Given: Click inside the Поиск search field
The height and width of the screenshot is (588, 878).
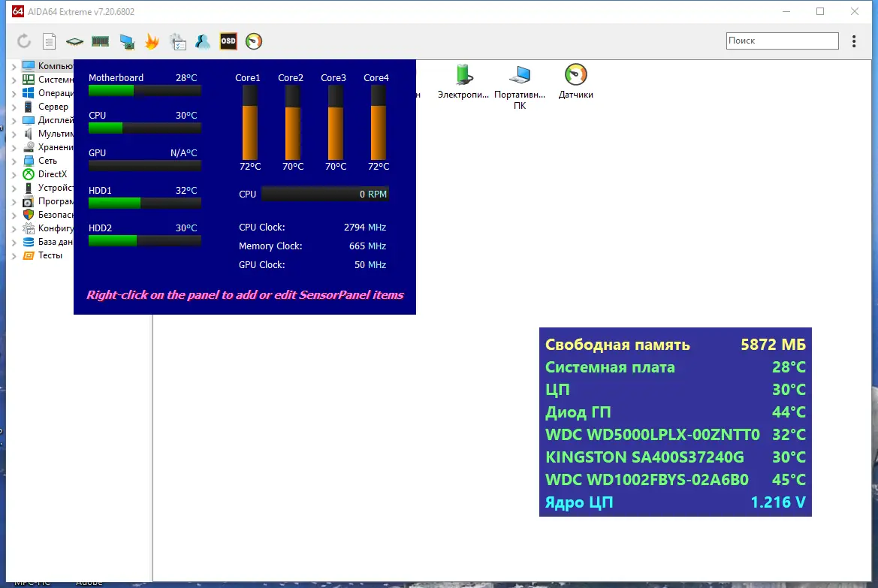Looking at the screenshot, I should 783,41.
